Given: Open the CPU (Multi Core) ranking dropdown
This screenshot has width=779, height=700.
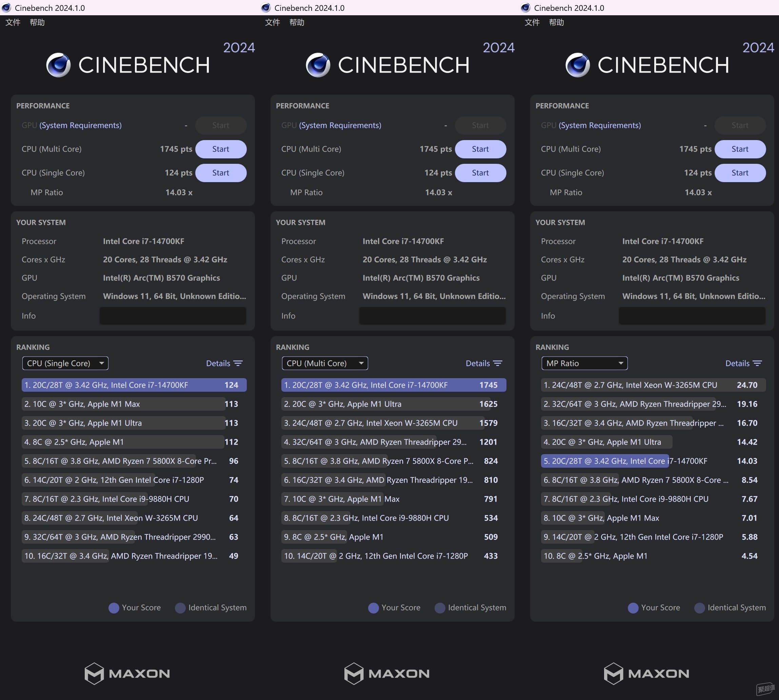Looking at the screenshot, I should [x=325, y=364].
